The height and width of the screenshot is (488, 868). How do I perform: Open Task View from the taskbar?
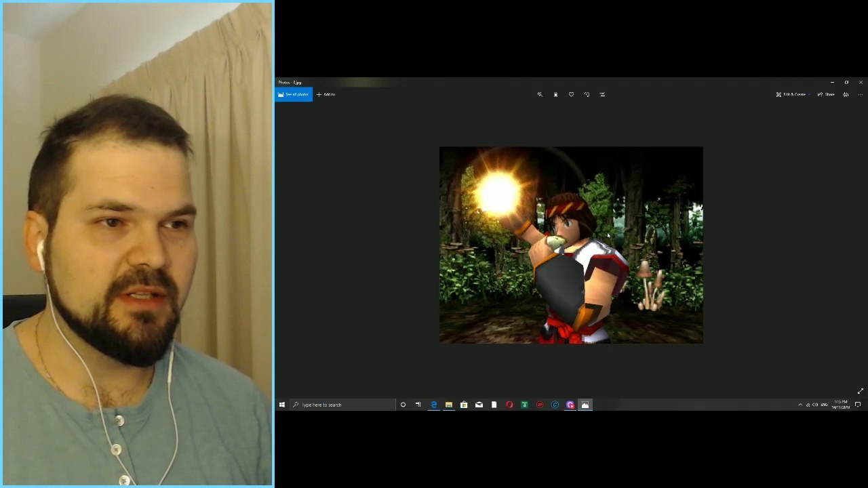[418, 405]
